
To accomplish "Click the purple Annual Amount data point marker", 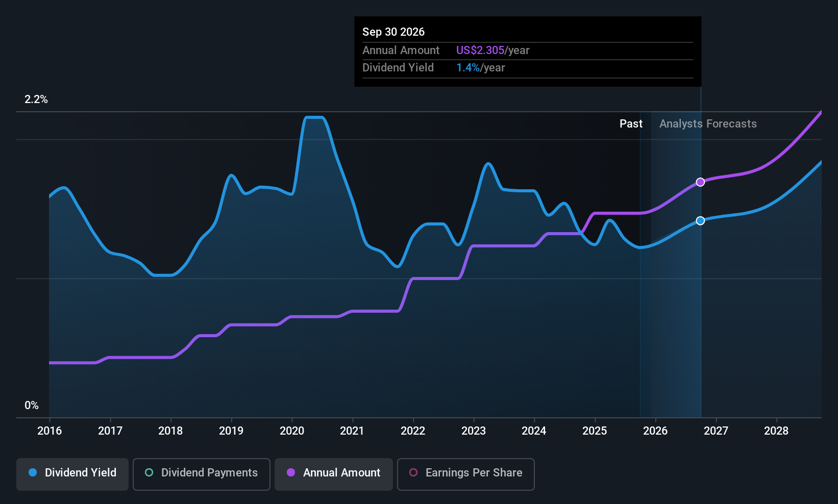I will point(700,182).
